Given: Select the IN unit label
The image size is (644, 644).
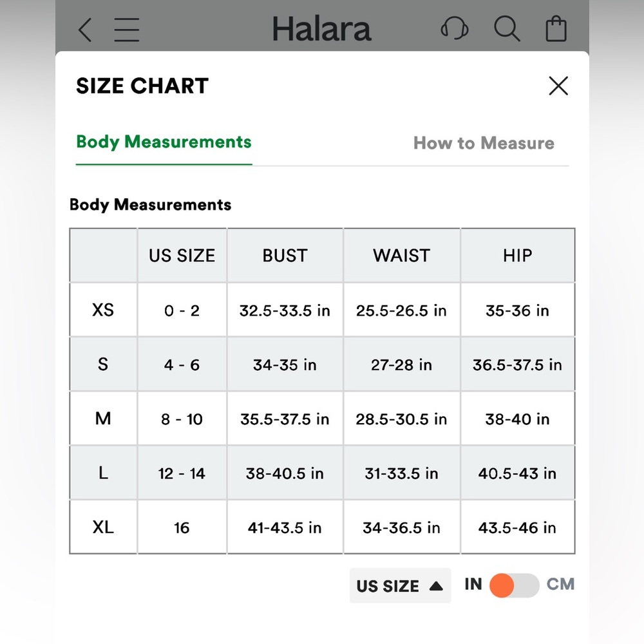Looking at the screenshot, I should pyautogui.click(x=473, y=584).
